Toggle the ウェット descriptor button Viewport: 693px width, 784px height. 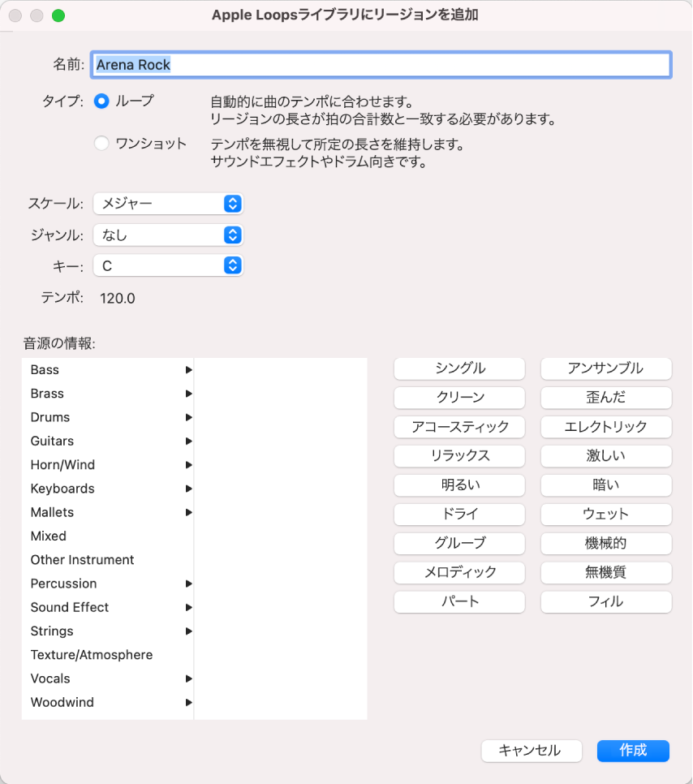coord(606,514)
